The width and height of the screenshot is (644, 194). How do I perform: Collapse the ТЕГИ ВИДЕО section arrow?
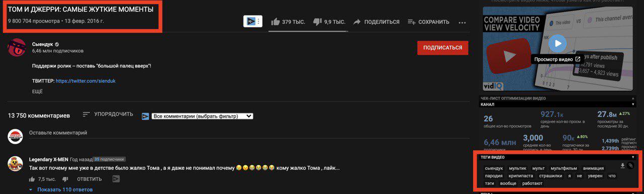pos(632,157)
